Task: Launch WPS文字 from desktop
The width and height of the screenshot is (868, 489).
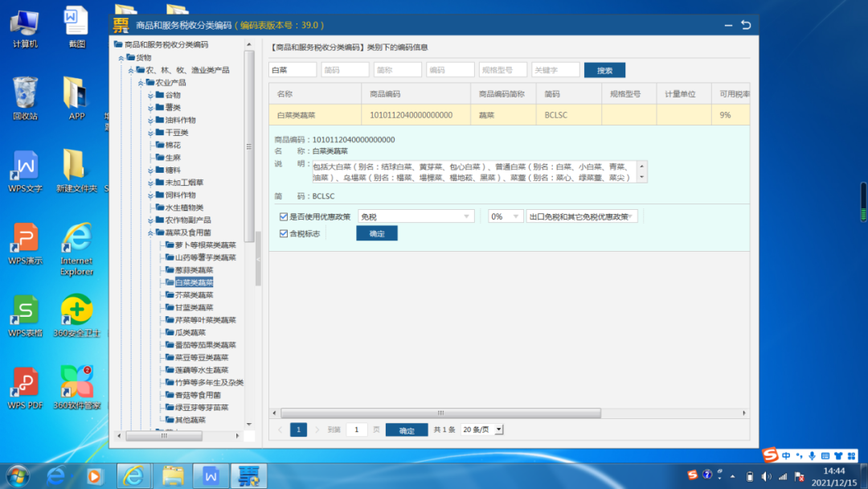Action: [25, 171]
